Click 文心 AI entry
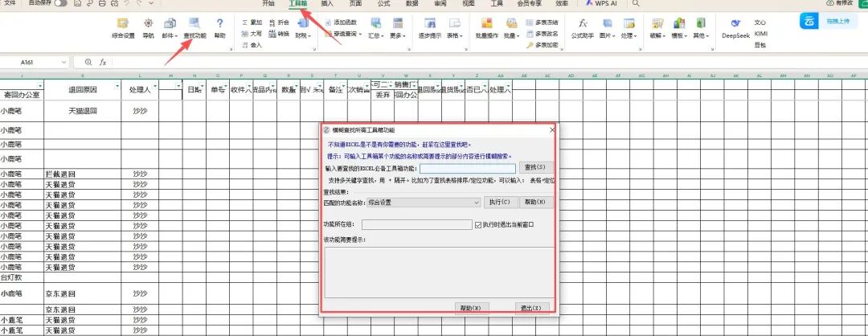The width and height of the screenshot is (868, 336). point(760,23)
